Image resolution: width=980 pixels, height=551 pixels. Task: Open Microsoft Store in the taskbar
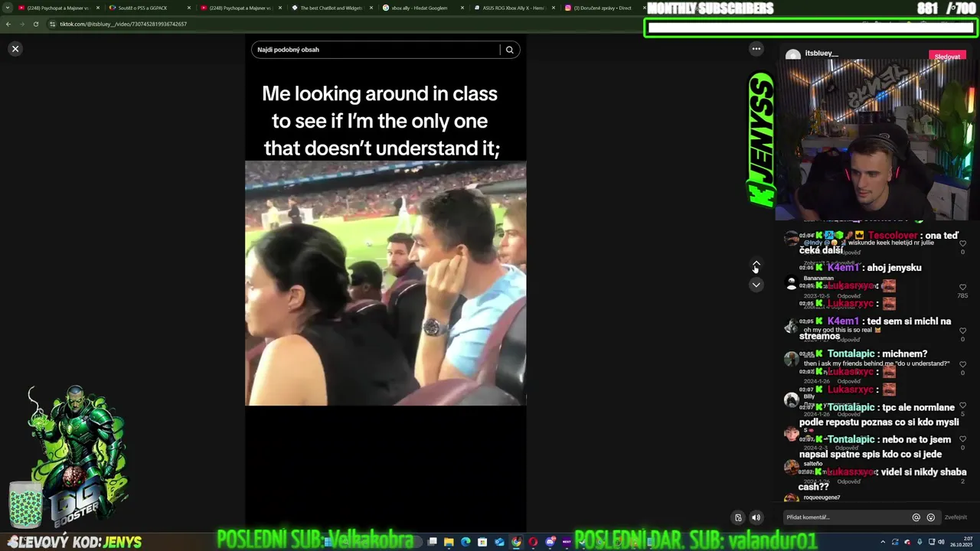tap(482, 542)
